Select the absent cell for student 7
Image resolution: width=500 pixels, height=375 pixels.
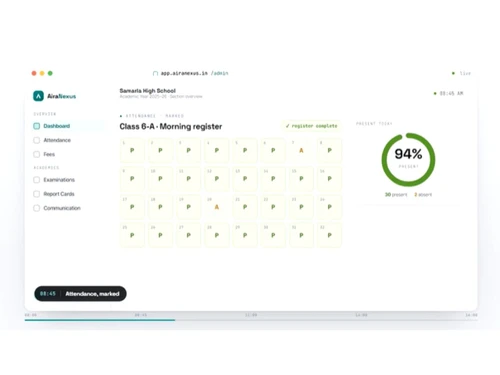point(301,150)
